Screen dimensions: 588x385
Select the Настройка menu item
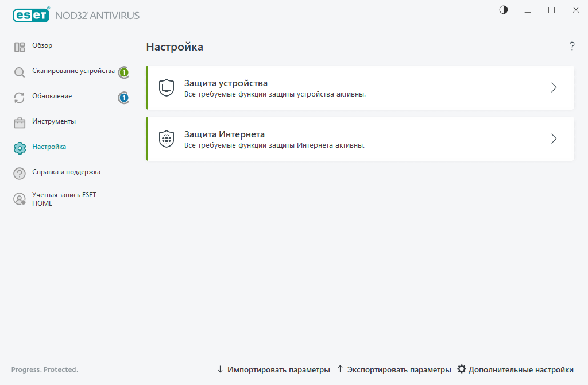49,147
